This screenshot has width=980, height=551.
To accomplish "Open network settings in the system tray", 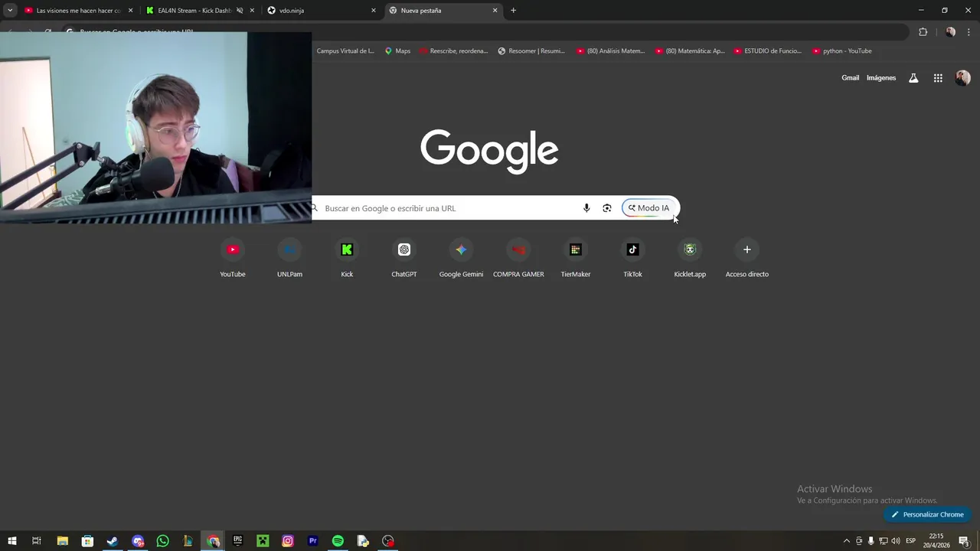I will point(884,541).
